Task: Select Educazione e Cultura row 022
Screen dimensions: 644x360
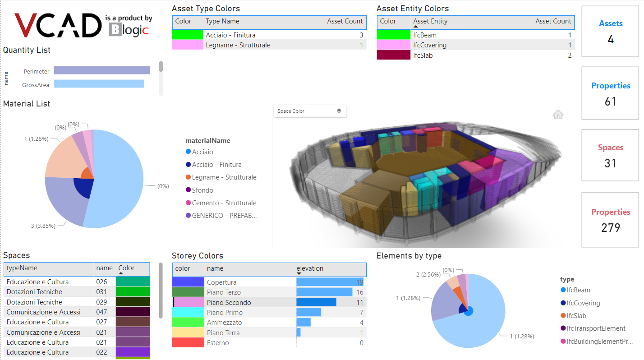Action: 77,352
